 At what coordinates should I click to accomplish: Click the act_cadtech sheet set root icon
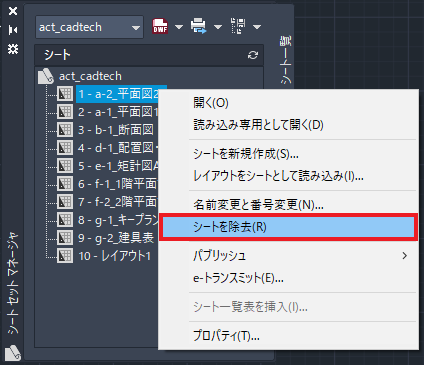pos(46,76)
